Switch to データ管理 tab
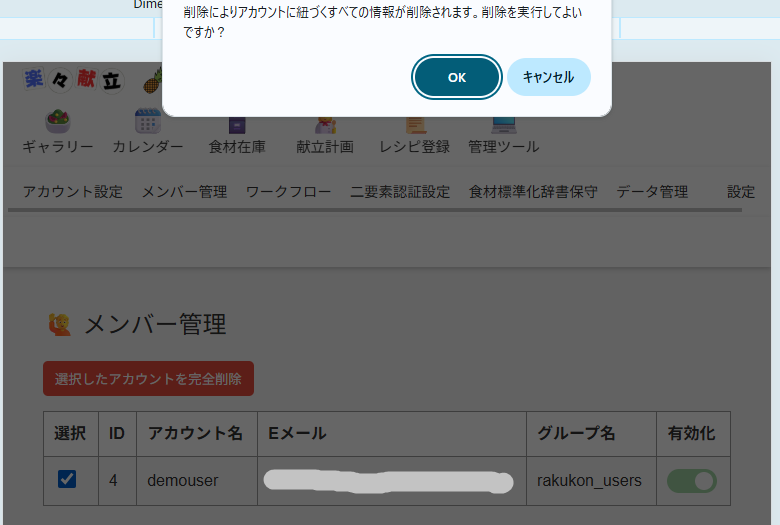 (x=652, y=192)
